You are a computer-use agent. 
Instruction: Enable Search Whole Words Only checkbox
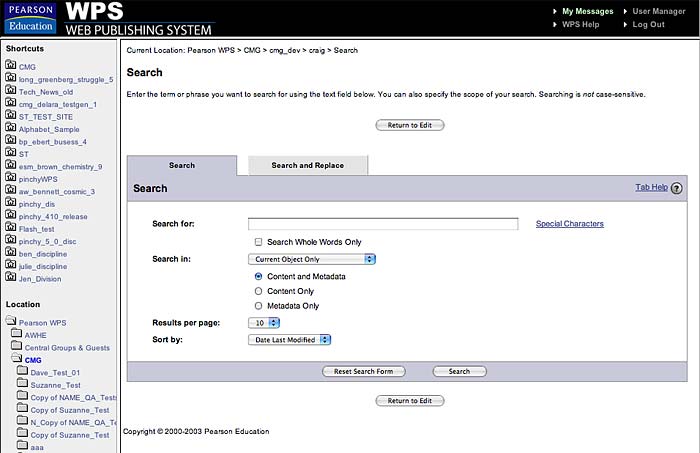coord(258,242)
